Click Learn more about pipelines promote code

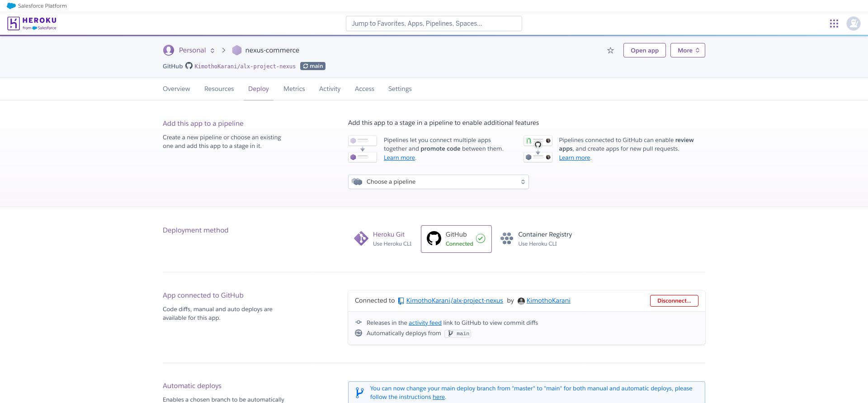click(x=399, y=158)
